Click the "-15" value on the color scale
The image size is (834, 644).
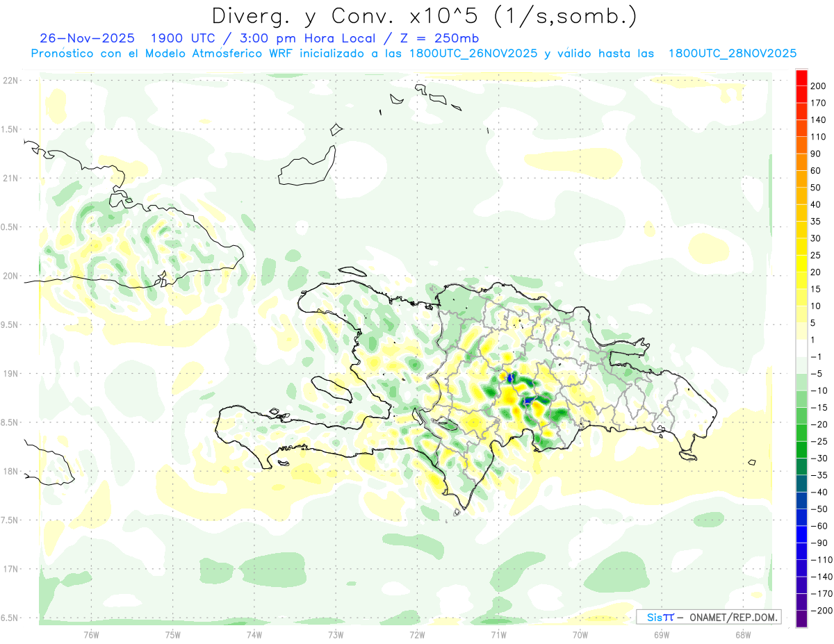click(x=821, y=408)
